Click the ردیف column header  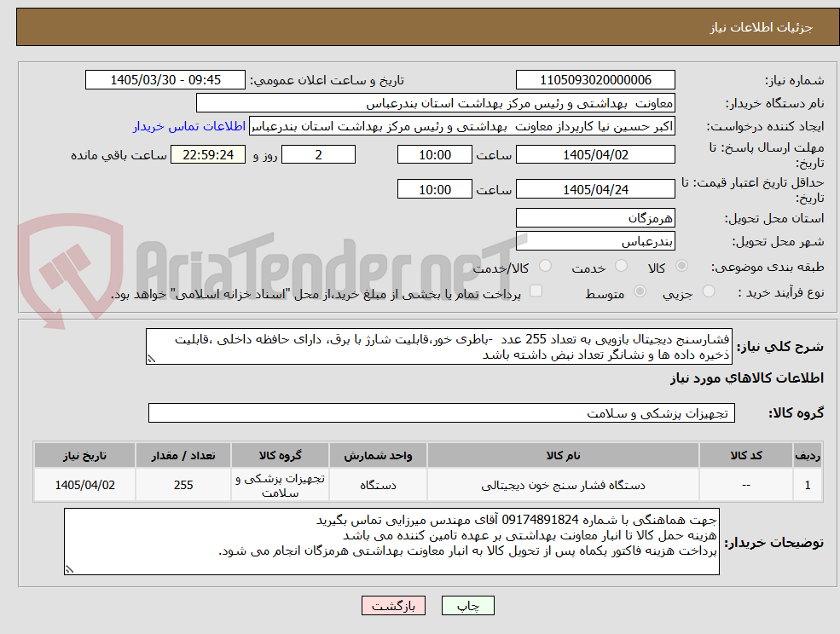808,455
